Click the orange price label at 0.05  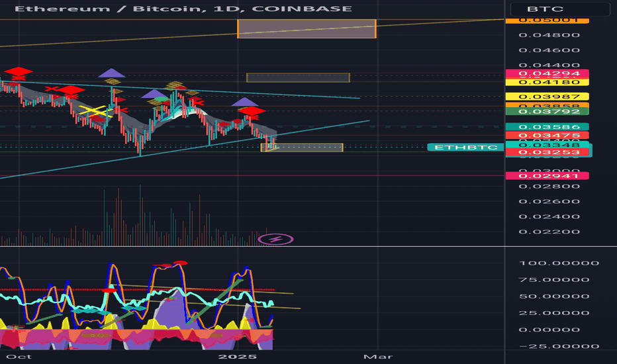pos(547,21)
